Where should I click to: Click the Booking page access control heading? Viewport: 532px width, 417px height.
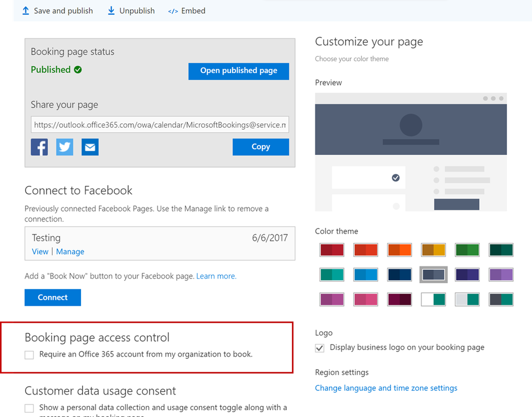tap(97, 338)
